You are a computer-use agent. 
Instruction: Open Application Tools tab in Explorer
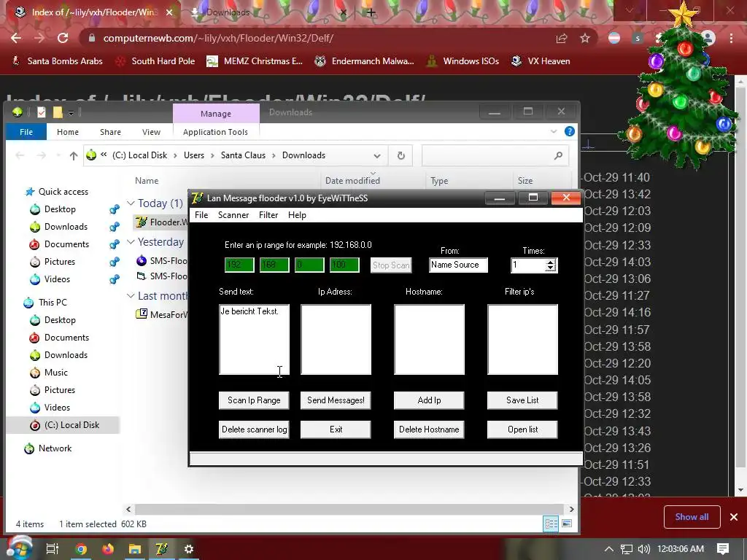pyautogui.click(x=215, y=132)
